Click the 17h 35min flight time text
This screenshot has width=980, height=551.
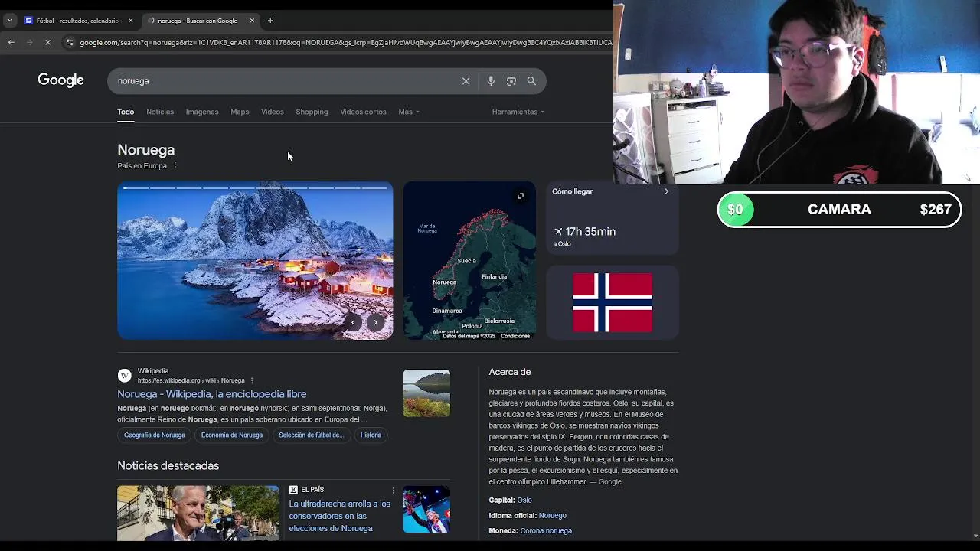(590, 231)
